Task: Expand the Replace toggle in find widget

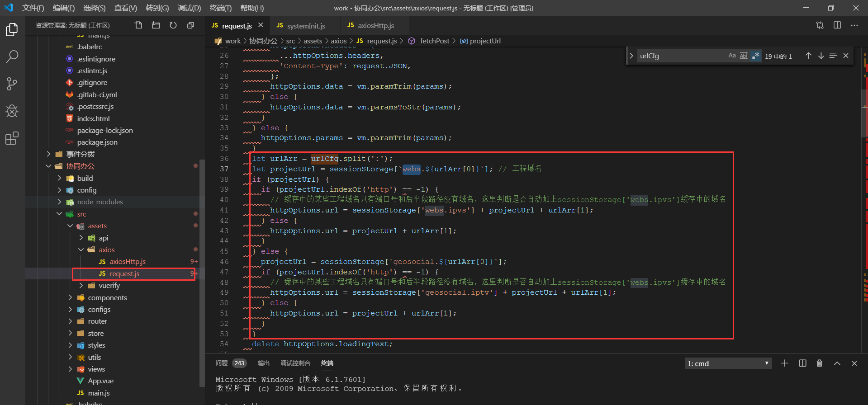Action: tap(631, 56)
